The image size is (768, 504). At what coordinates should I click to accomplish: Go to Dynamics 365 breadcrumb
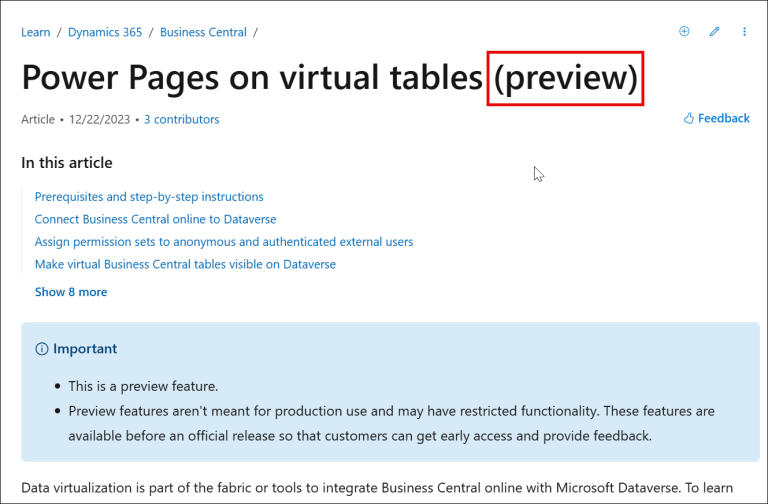(x=105, y=32)
